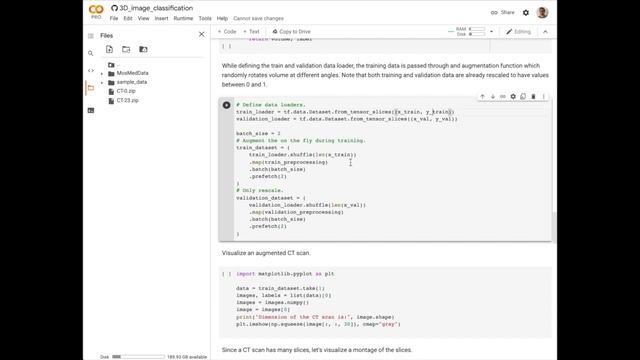Click the mount Google Drive folder icon
Image resolution: width=640 pixels, height=360 pixels.
tap(143, 49)
